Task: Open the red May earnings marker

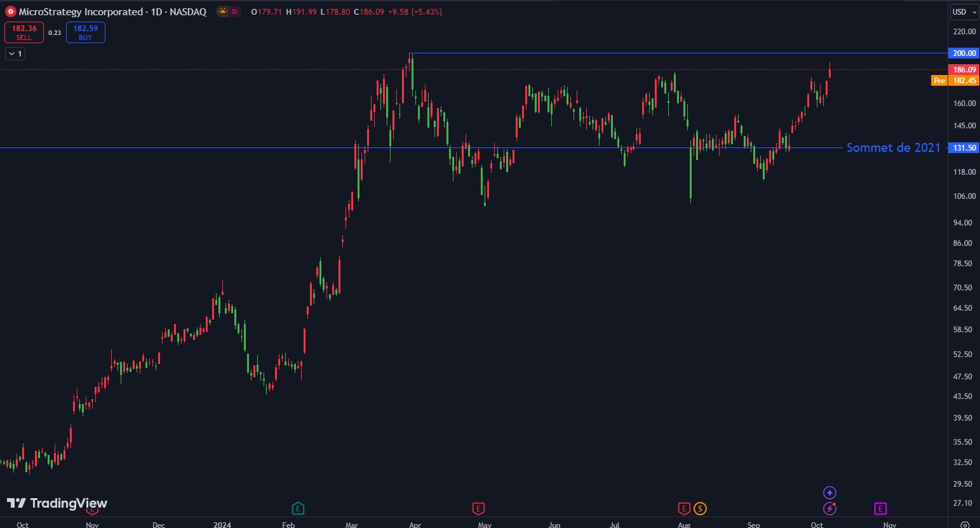Action: 478,508
